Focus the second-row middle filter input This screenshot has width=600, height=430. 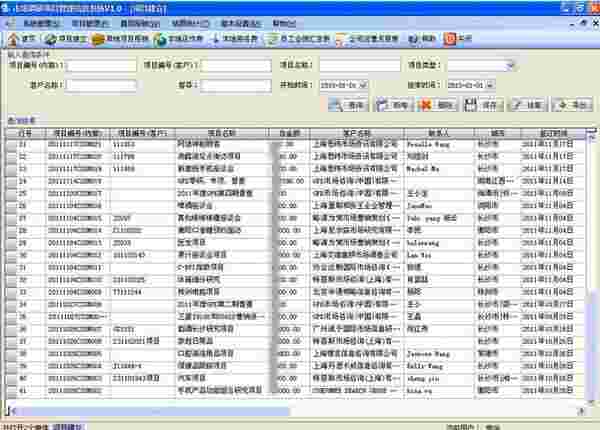click(x=236, y=85)
